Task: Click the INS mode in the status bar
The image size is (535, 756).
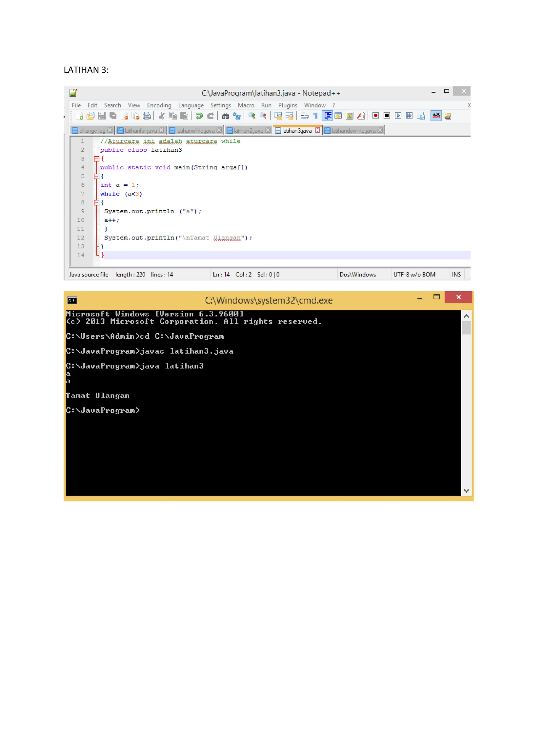Action: tap(456, 275)
